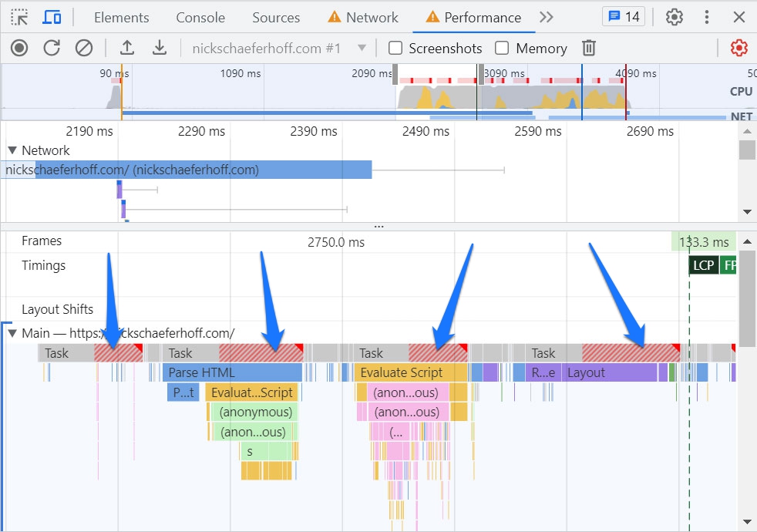757x532 pixels.
Task: Load a saved performance profile
Action: pyautogui.click(x=128, y=48)
